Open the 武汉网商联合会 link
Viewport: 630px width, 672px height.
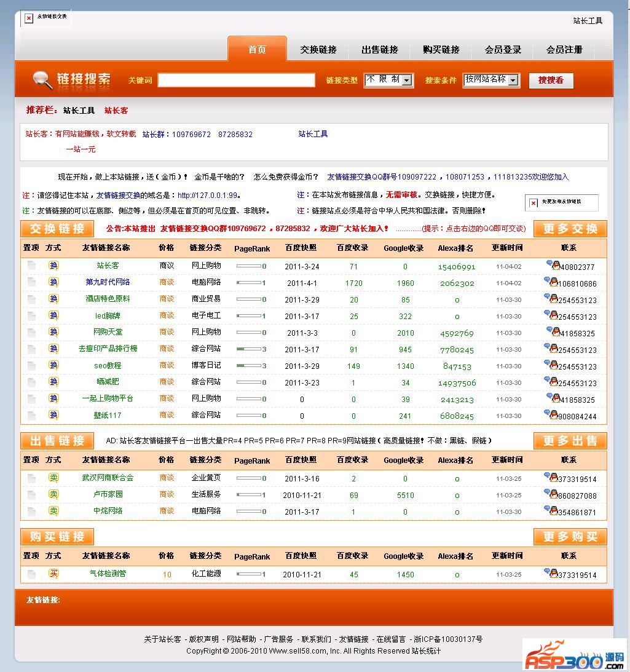click(108, 478)
